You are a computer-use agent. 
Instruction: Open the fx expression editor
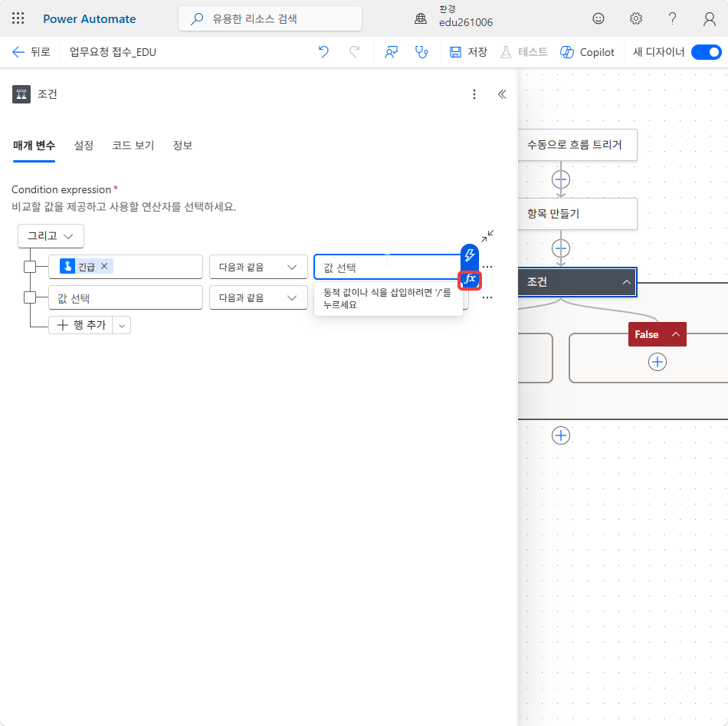point(470,280)
